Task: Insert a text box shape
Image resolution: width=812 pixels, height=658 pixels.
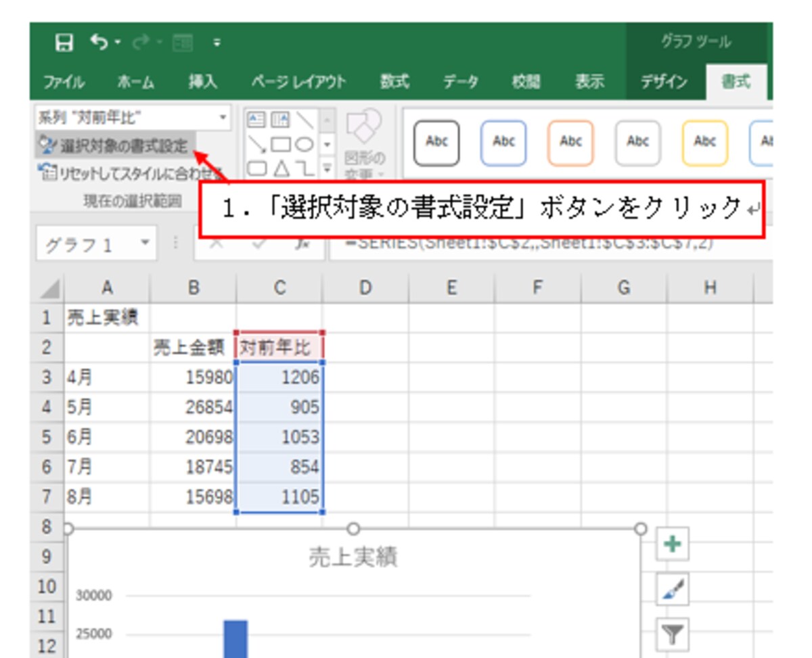Action: point(257,120)
